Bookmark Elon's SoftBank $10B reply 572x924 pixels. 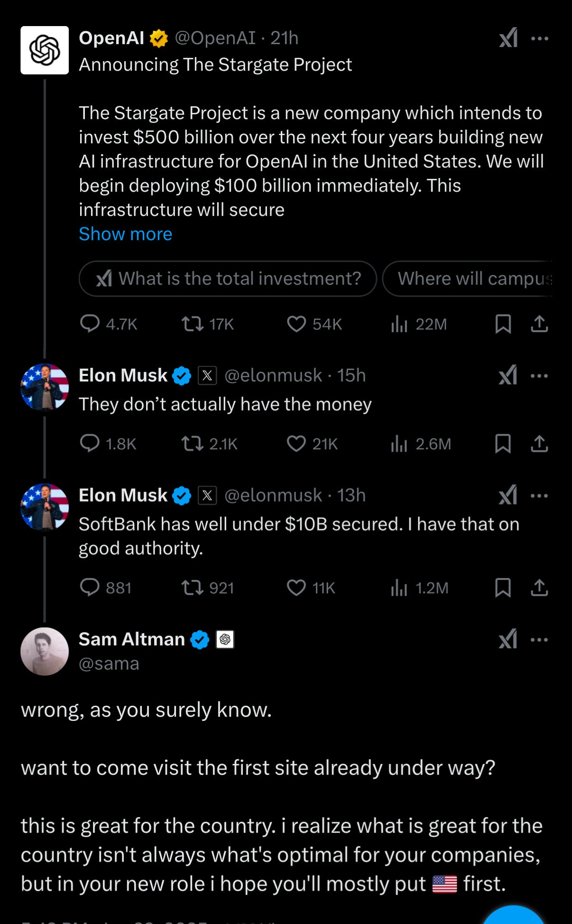pos(503,588)
